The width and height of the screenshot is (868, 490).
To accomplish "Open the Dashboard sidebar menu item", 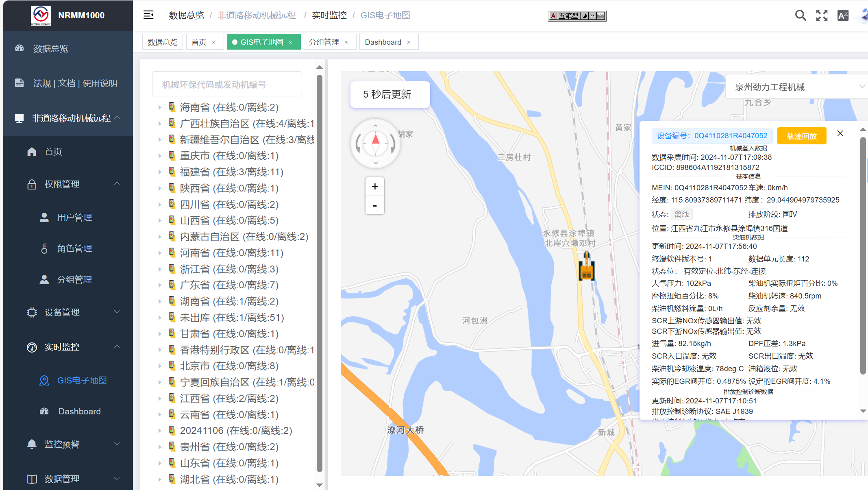I will [79, 412].
